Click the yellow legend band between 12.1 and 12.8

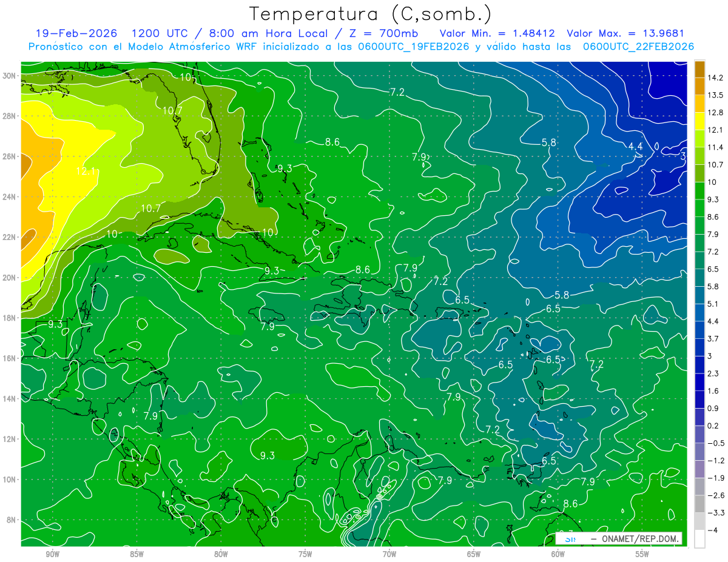(x=699, y=121)
